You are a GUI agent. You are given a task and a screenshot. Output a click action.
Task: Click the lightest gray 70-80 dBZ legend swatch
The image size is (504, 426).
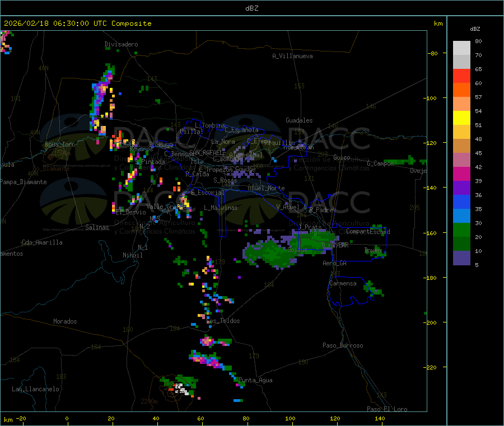point(461,48)
